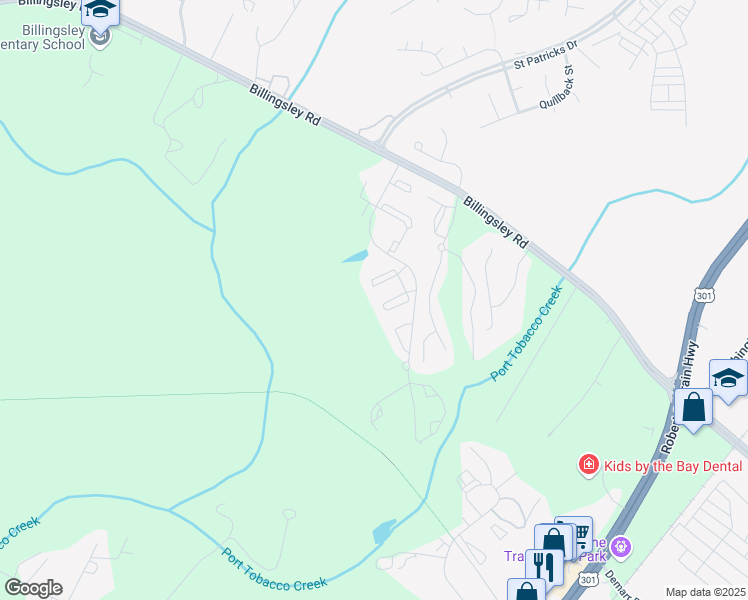
Task: Select the graduation cap marker at right edge
Action: [x=728, y=380]
